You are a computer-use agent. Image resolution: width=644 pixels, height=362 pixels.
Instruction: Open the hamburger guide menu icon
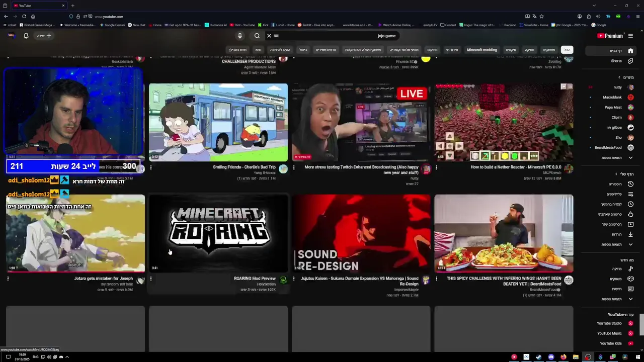click(630, 36)
